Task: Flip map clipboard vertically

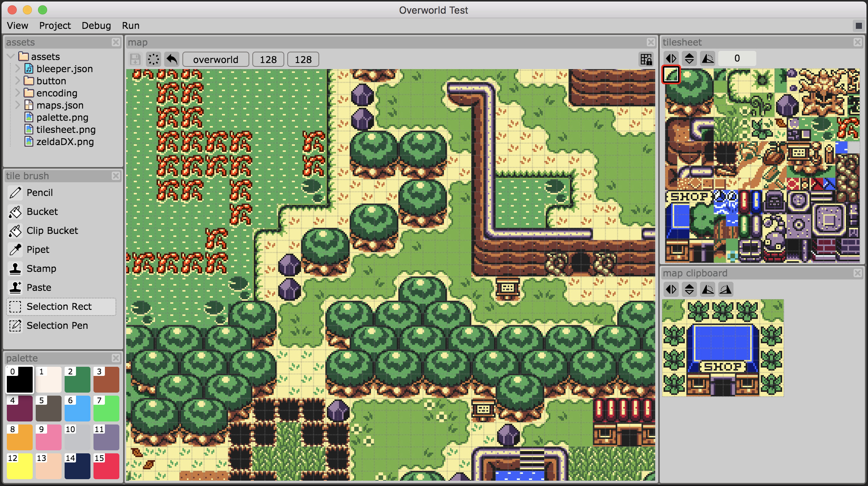Action: point(689,289)
